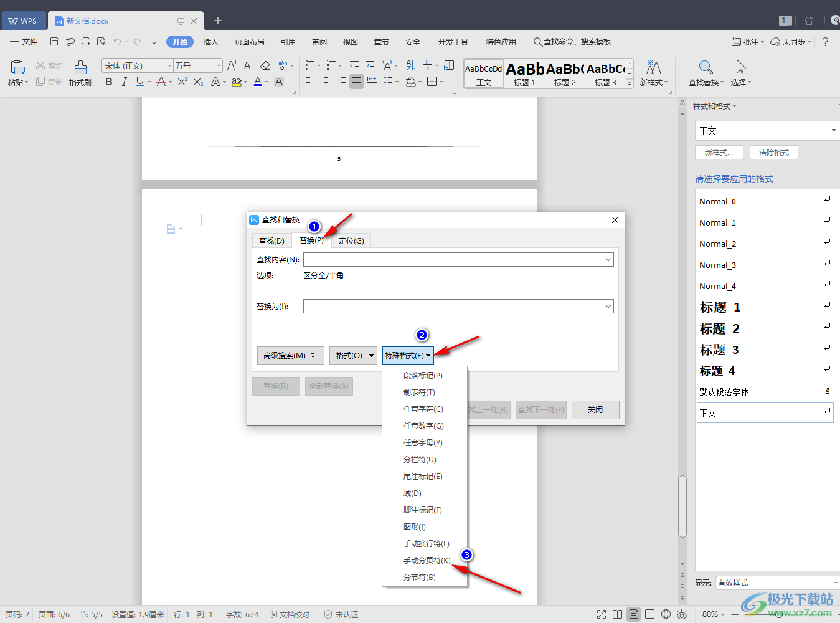Screen dimensions: 840x623
Task: Click the Format Painter icon
Action: [x=80, y=67]
